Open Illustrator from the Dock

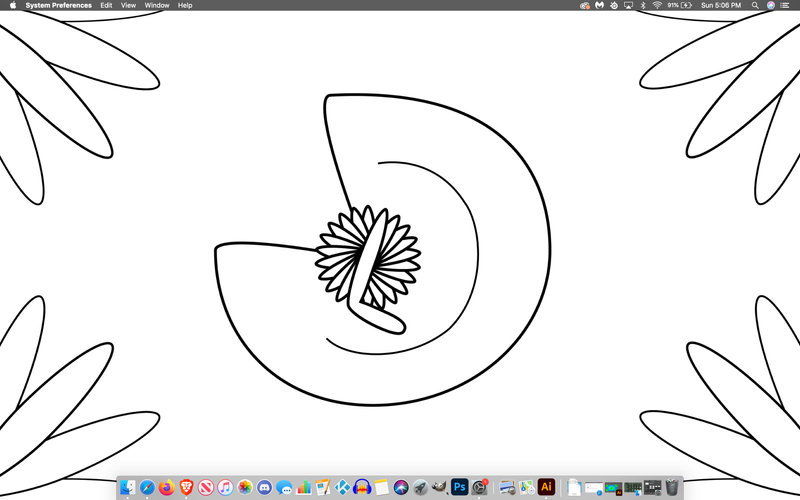[546, 487]
